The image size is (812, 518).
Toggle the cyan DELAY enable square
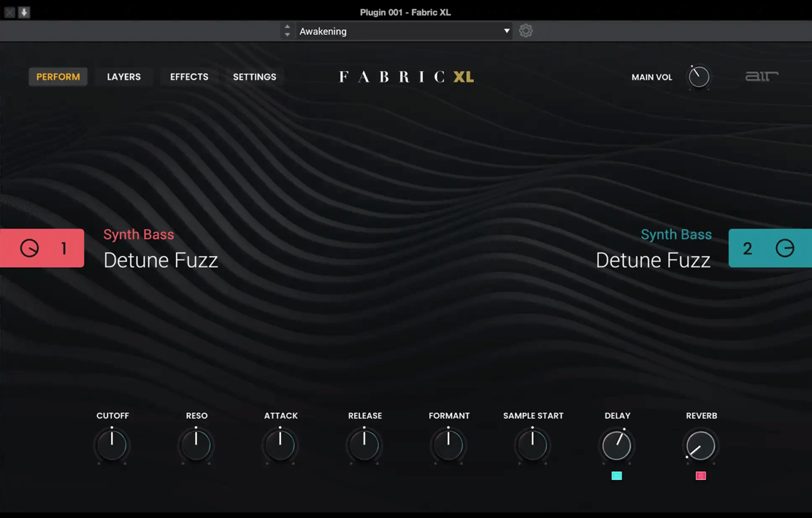click(x=616, y=476)
